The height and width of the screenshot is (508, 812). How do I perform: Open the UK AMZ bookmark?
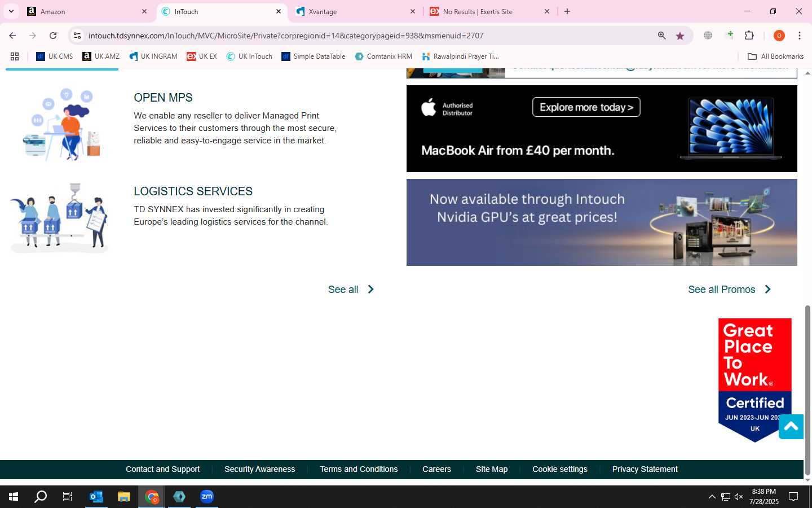pyautogui.click(x=101, y=56)
